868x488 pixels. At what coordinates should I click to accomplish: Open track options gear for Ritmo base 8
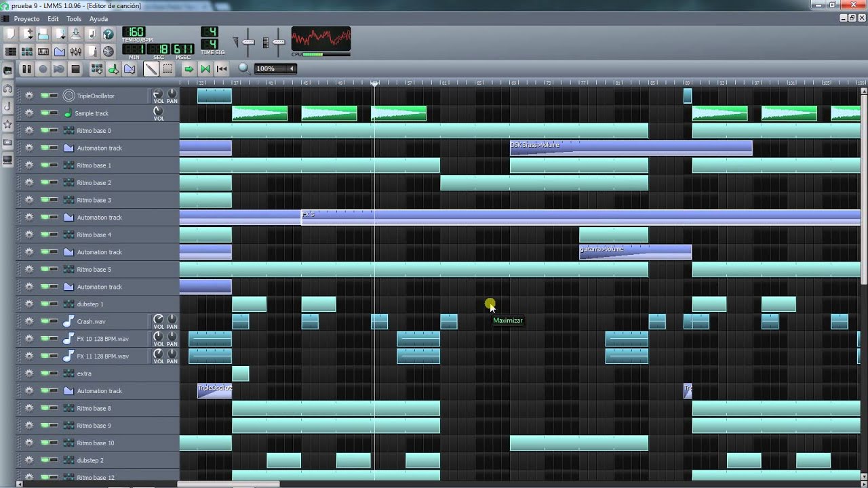(x=29, y=408)
